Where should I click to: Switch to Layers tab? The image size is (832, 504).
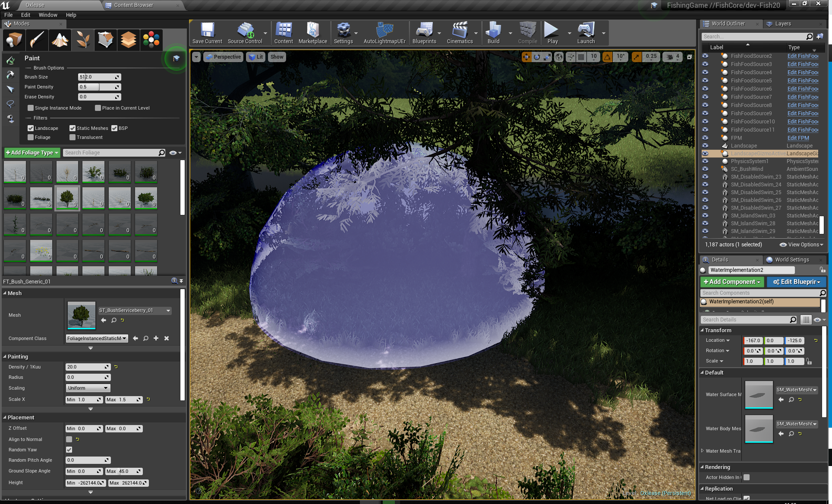coord(783,24)
